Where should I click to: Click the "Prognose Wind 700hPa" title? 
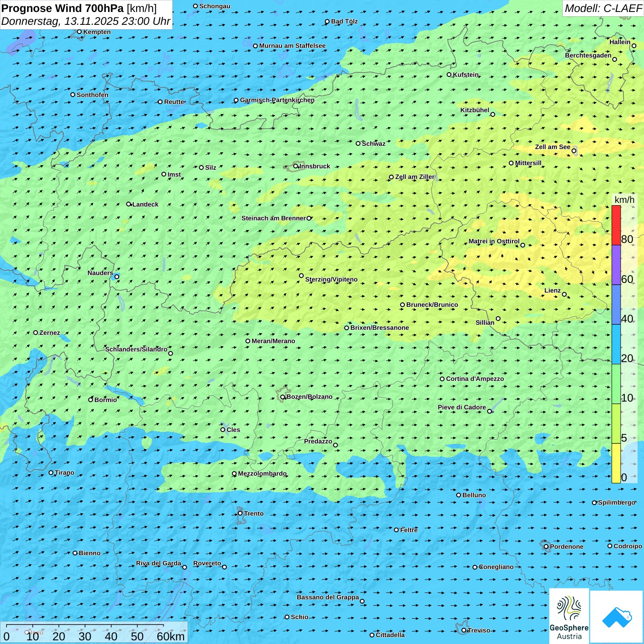tap(63, 8)
